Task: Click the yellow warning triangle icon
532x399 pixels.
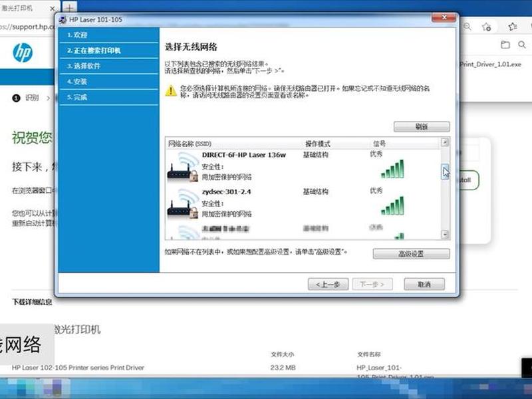Action: pyautogui.click(x=171, y=90)
